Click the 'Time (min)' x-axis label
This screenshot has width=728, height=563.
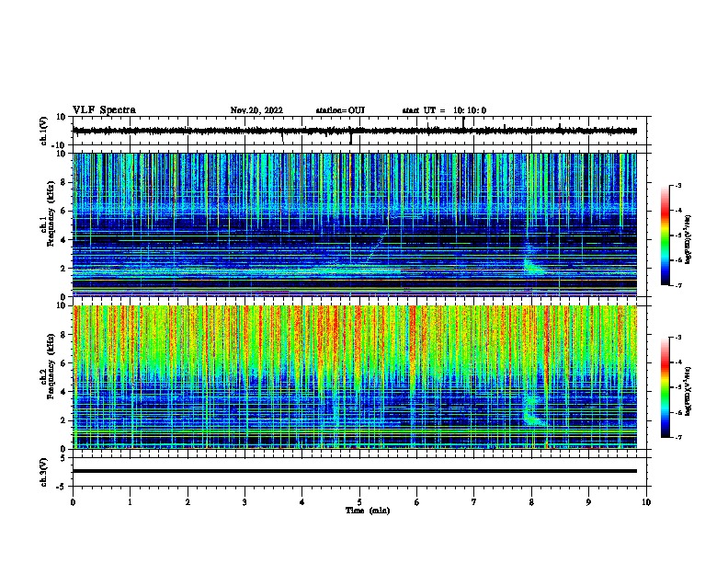[368, 511]
